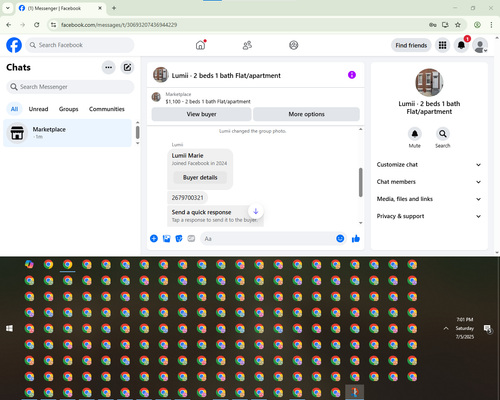This screenshot has height=400, width=500.
Task: Click the chat list scrollbar thumb
Action: click(x=138, y=132)
